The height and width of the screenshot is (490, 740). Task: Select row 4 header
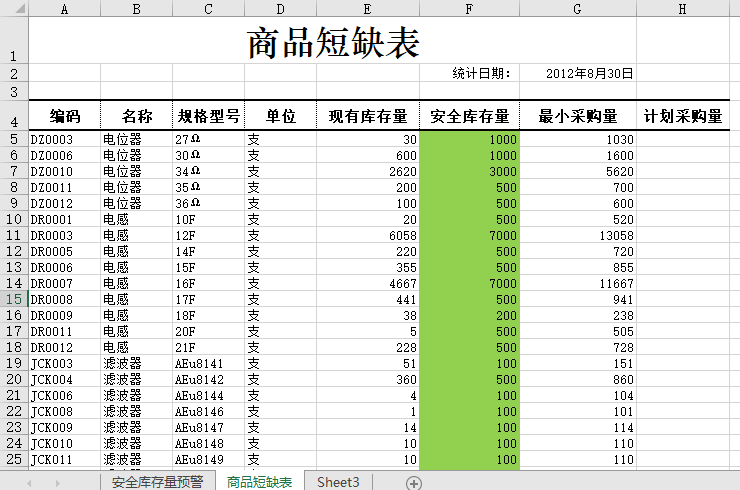pos(14,116)
